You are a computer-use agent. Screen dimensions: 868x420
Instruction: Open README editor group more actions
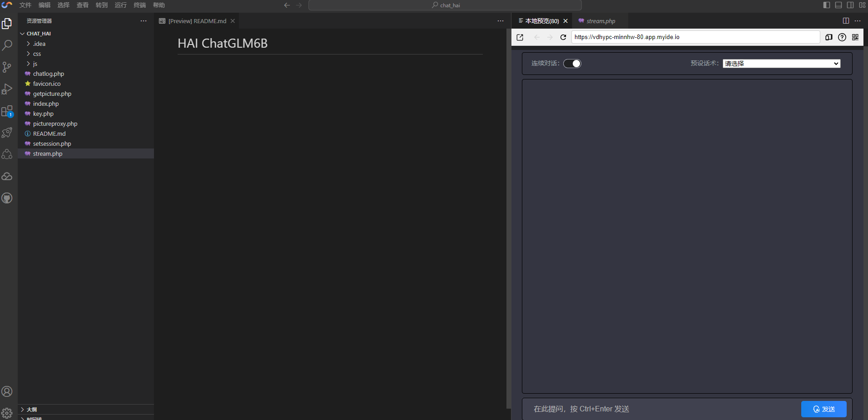[x=501, y=21]
